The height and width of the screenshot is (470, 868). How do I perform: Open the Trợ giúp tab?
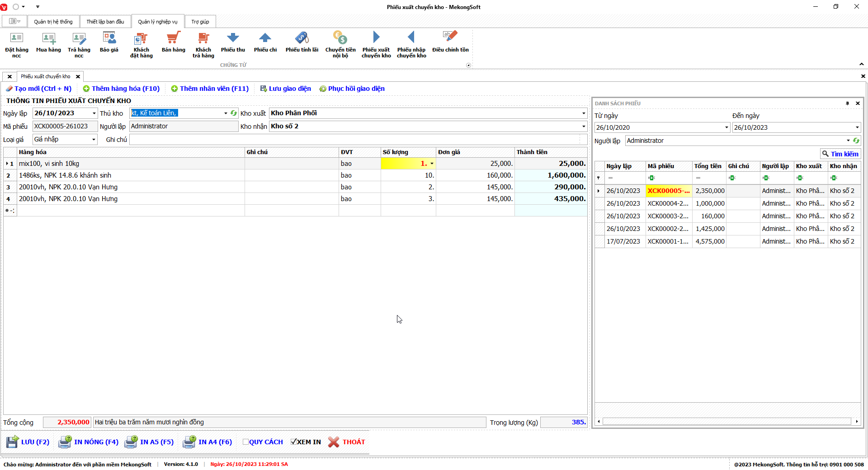click(200, 22)
